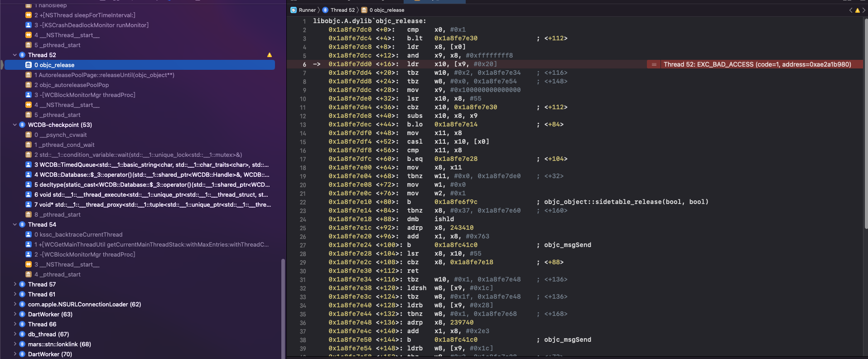Select frame 2 -[WCBlockMonitorMgr threadProc] in Thread 54
The width and height of the screenshot is (868, 359).
pyautogui.click(x=85, y=254)
